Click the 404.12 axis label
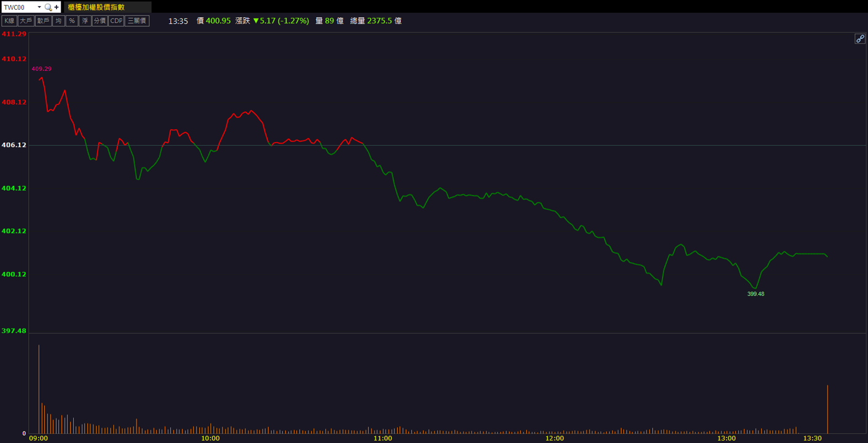 [x=14, y=188]
